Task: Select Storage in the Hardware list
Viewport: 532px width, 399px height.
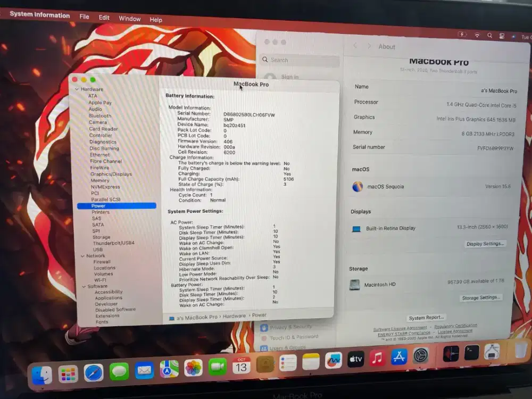Action: [102, 237]
